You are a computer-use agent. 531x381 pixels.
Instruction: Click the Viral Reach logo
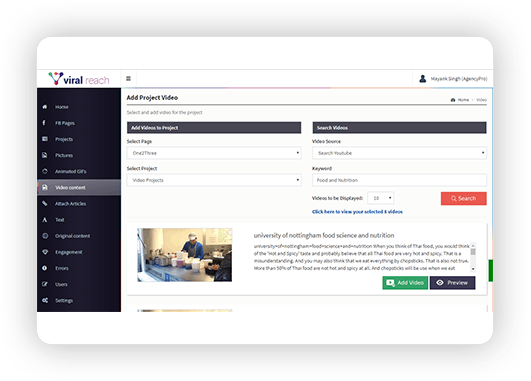pos(79,79)
